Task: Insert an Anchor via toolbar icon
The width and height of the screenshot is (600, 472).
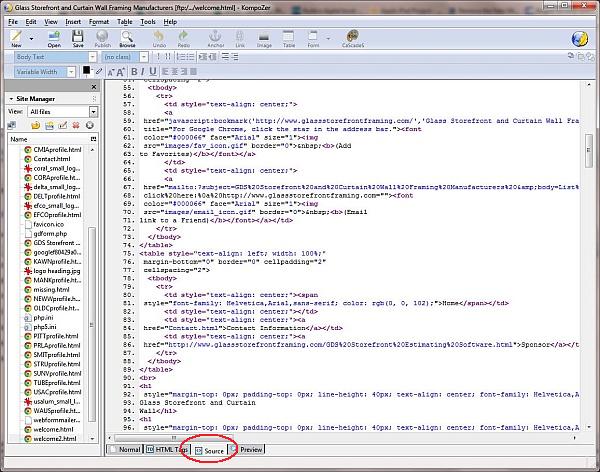Action: pyautogui.click(x=215, y=39)
